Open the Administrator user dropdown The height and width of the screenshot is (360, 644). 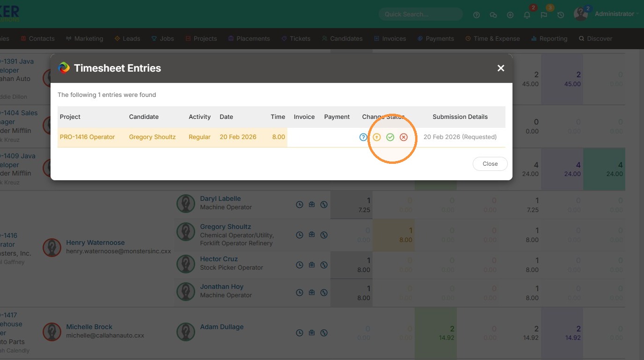[x=616, y=14]
